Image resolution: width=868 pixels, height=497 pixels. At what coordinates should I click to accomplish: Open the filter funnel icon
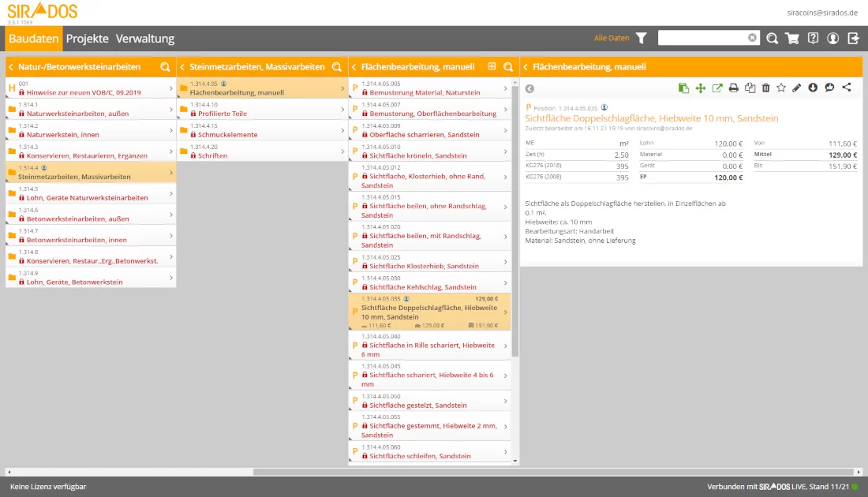(x=642, y=38)
